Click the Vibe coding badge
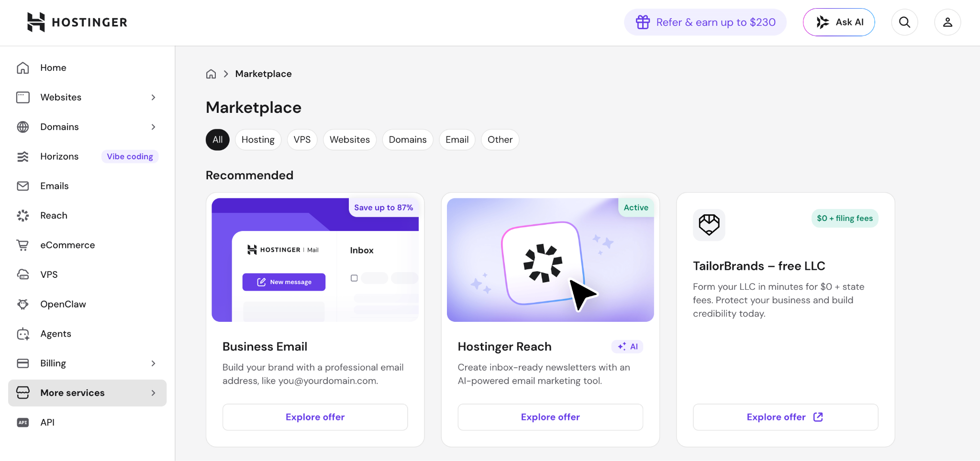 click(x=130, y=156)
